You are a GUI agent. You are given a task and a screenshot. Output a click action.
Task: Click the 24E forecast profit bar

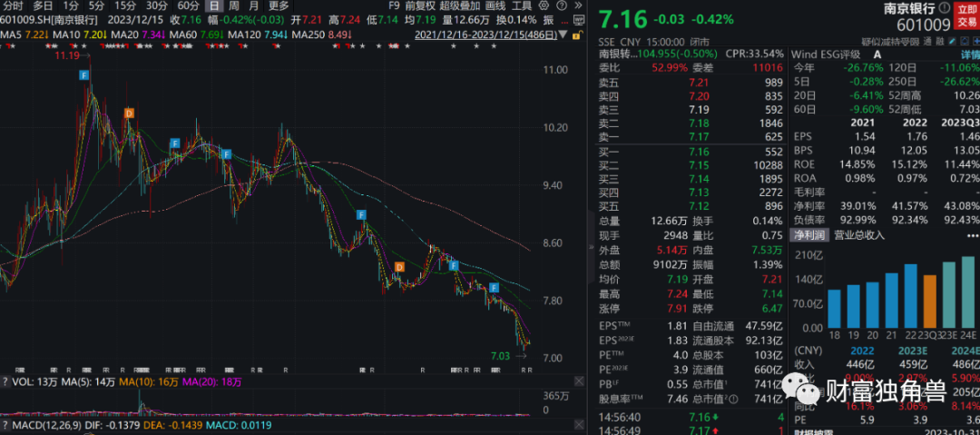tap(968, 292)
